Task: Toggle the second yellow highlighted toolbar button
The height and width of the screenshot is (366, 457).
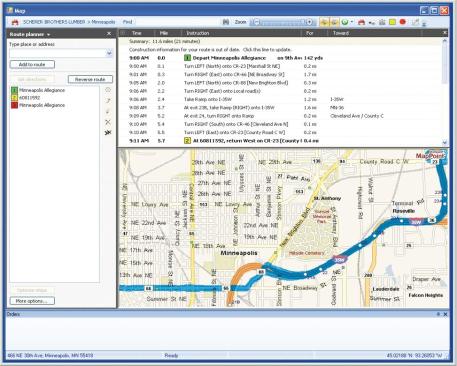Action: [x=334, y=22]
